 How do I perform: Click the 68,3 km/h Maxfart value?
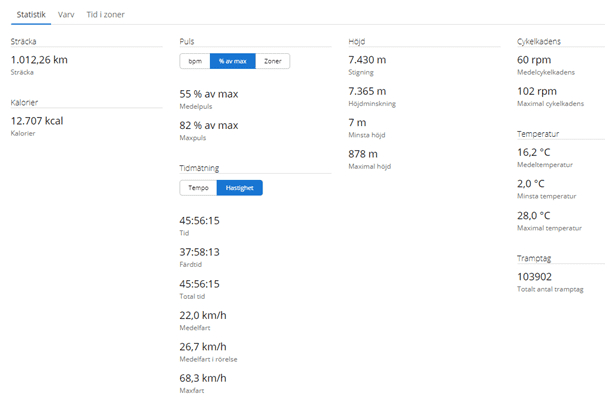[x=203, y=378]
